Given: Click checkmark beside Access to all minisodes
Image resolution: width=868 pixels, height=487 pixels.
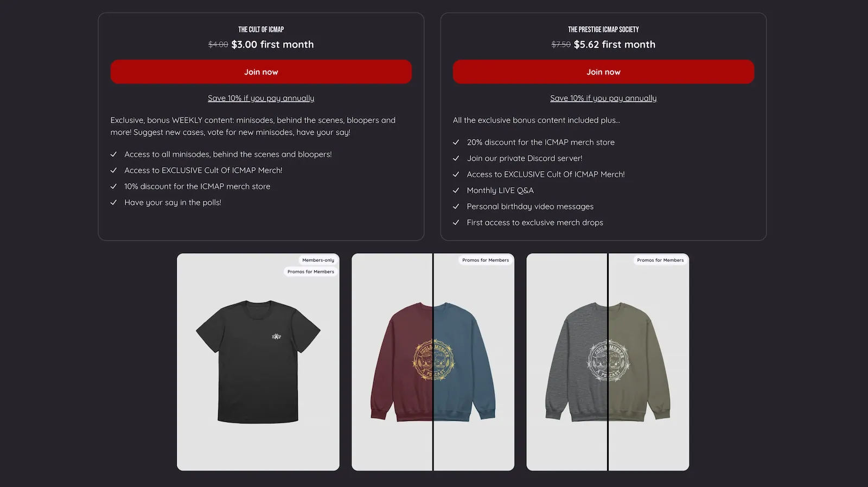Looking at the screenshot, I should click(x=113, y=154).
